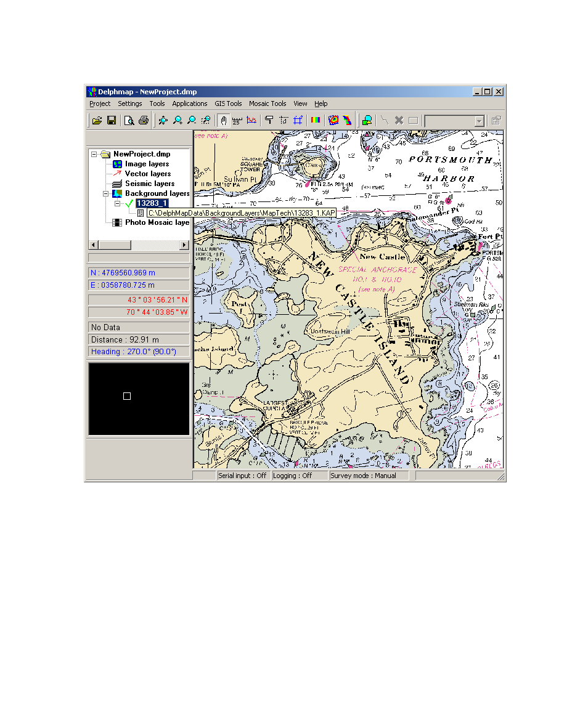Image resolution: width=588 pixels, height=714 pixels.
Task: Click the No Data field
Action: (139, 327)
